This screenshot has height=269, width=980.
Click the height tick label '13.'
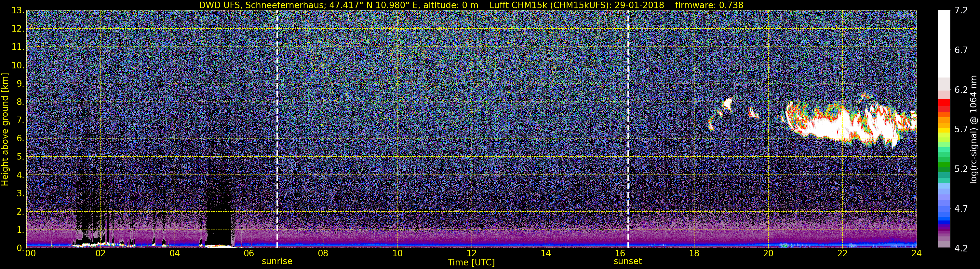[x=18, y=11]
